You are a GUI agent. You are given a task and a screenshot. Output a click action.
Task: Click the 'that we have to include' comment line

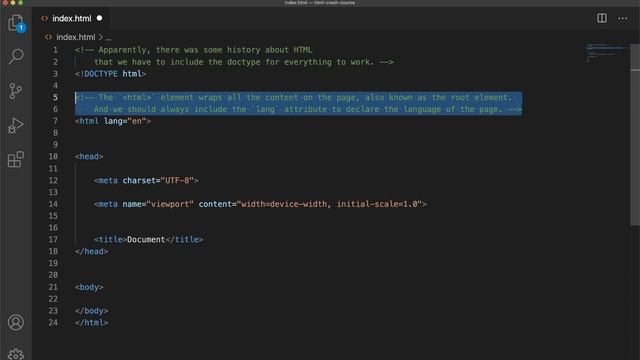click(x=244, y=62)
